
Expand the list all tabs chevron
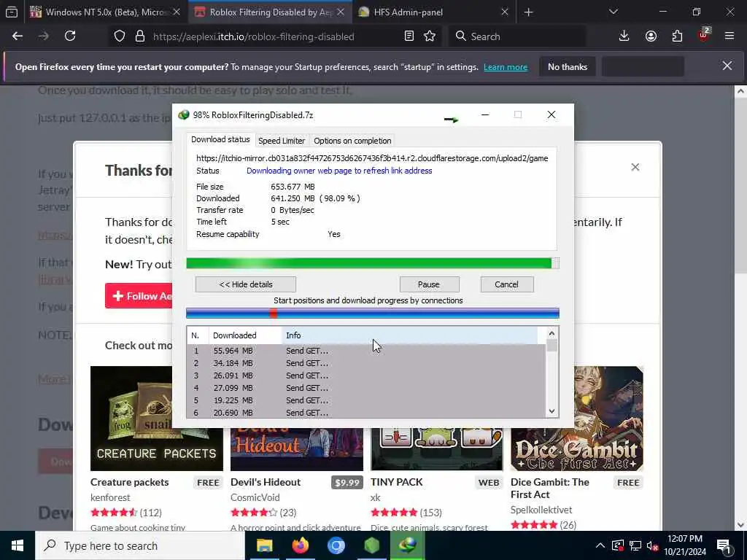click(x=613, y=12)
